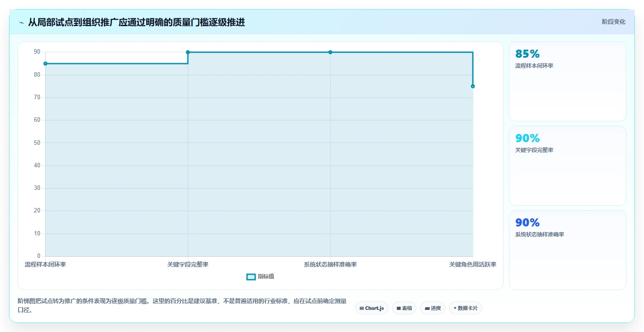Click x-axis label 流程样本闭环率
The width and height of the screenshot is (644, 332).
pos(45,264)
